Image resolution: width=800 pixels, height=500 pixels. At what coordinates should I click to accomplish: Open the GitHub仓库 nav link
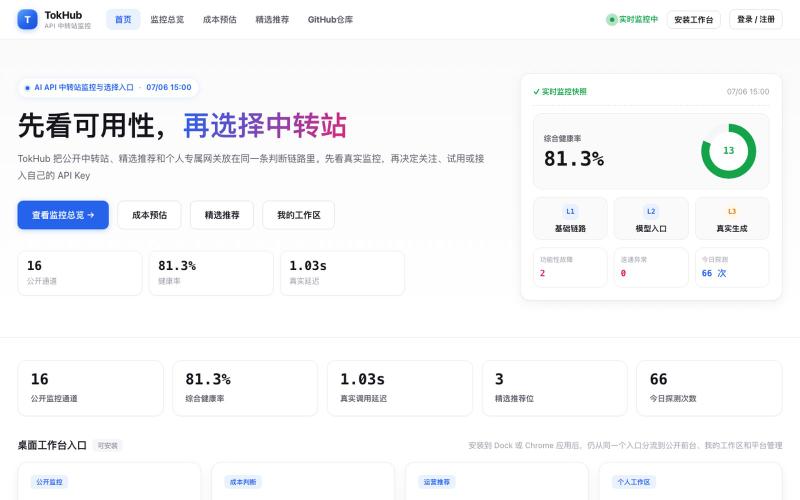click(330, 19)
